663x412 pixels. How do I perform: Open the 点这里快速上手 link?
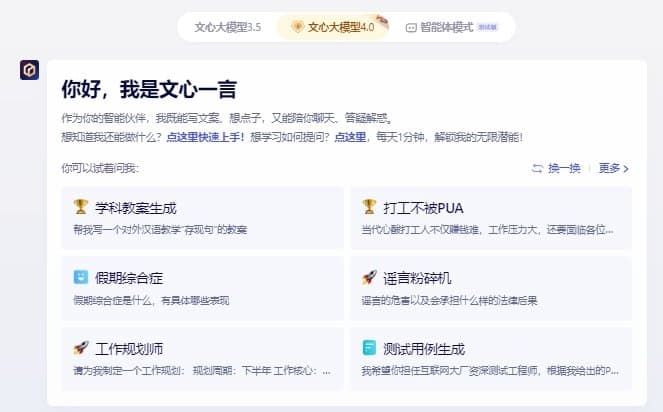[205, 137]
